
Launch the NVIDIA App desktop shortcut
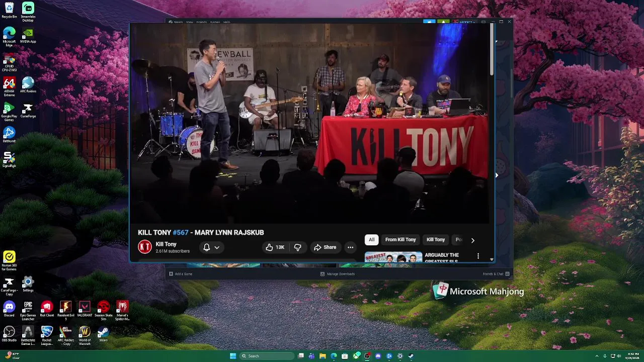(28, 35)
